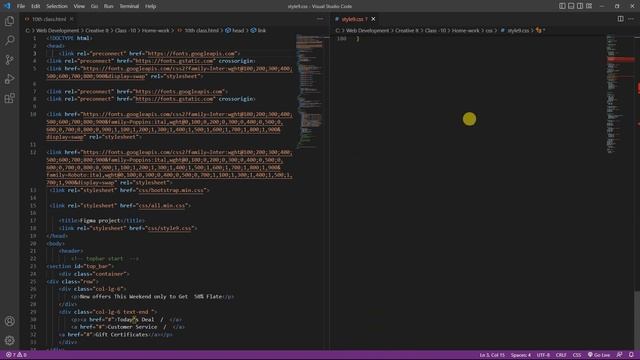The image size is (640, 360).
Task: Open the Accounts menu icon
Action: [9, 321]
